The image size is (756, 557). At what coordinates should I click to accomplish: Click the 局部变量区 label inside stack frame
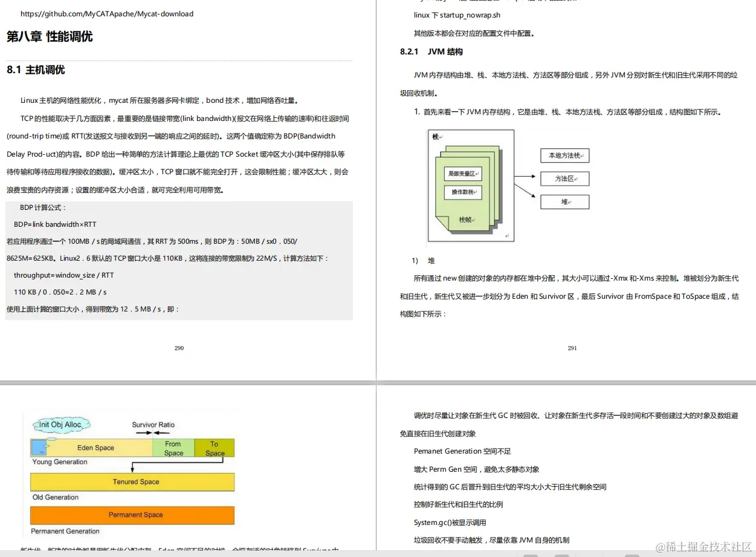tap(463, 174)
